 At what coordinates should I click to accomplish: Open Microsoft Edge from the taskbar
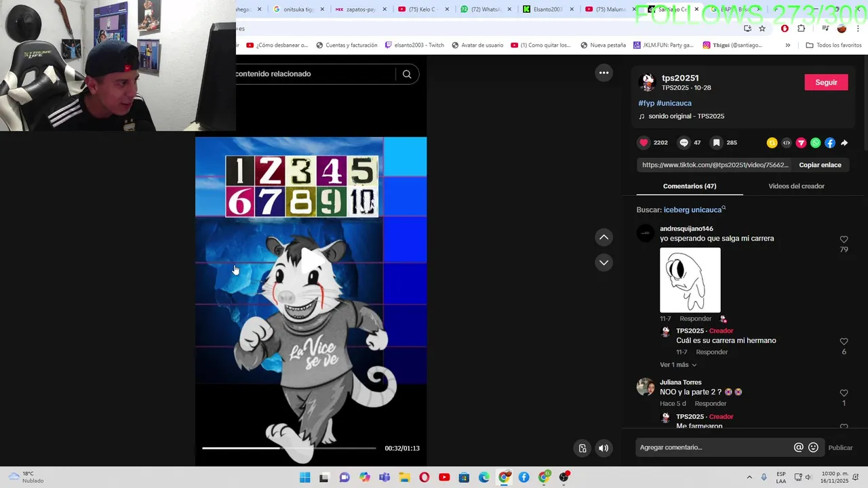coord(484,477)
